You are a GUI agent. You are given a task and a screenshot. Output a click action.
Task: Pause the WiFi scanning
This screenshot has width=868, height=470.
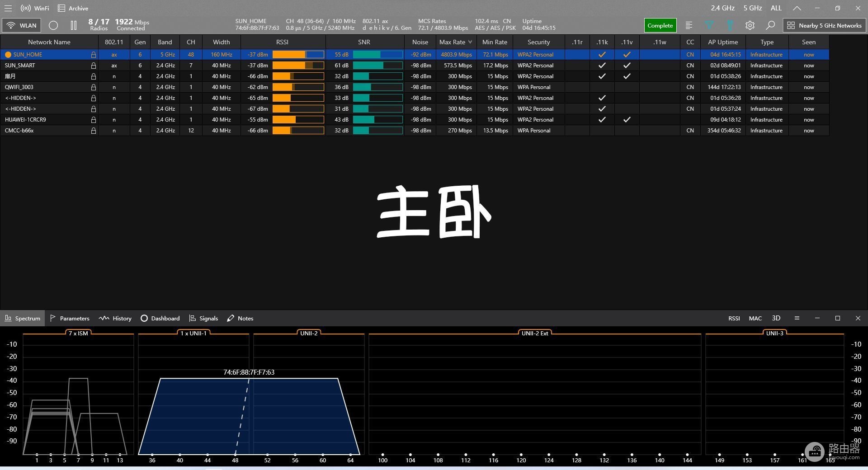pyautogui.click(x=74, y=25)
